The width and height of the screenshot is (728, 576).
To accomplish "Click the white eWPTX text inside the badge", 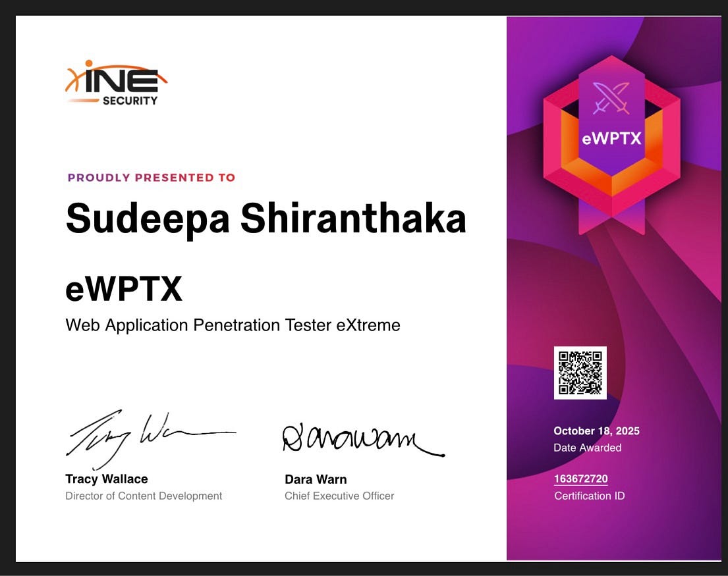I will [611, 139].
